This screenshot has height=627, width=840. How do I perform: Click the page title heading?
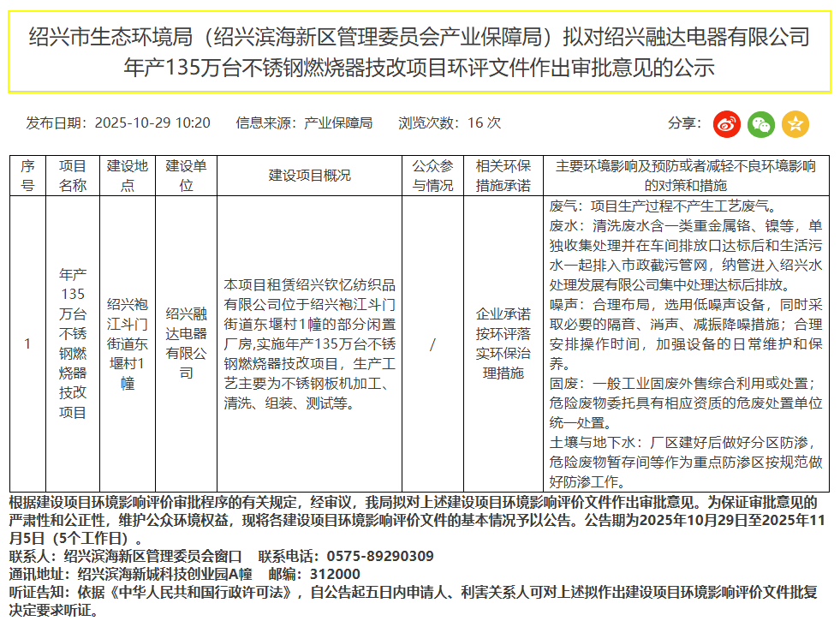click(x=419, y=51)
